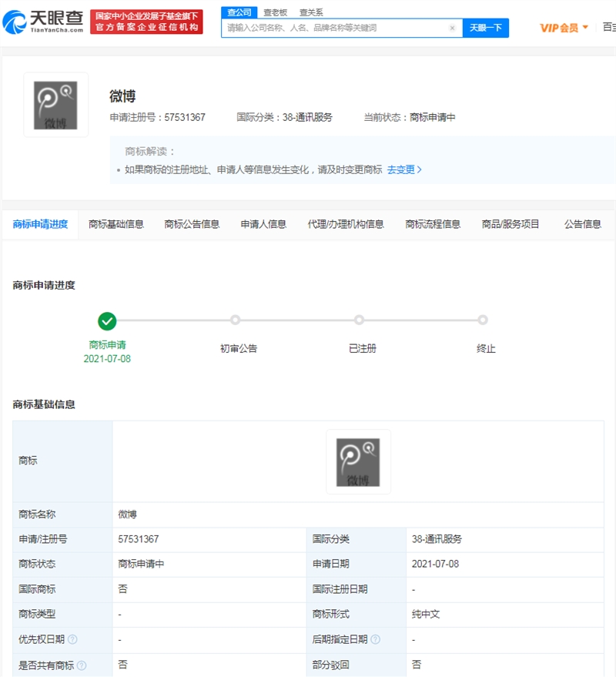This screenshot has height=677, width=616.
Task: Switch to the 申请人信息 tab
Action: click(x=263, y=224)
